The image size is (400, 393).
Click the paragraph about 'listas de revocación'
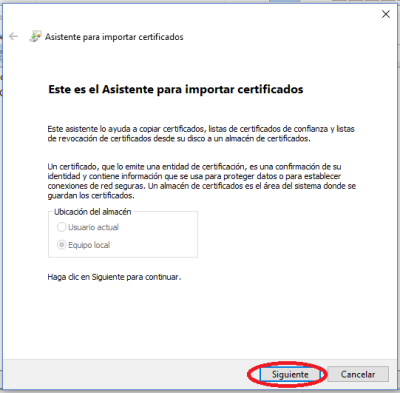[201, 134]
